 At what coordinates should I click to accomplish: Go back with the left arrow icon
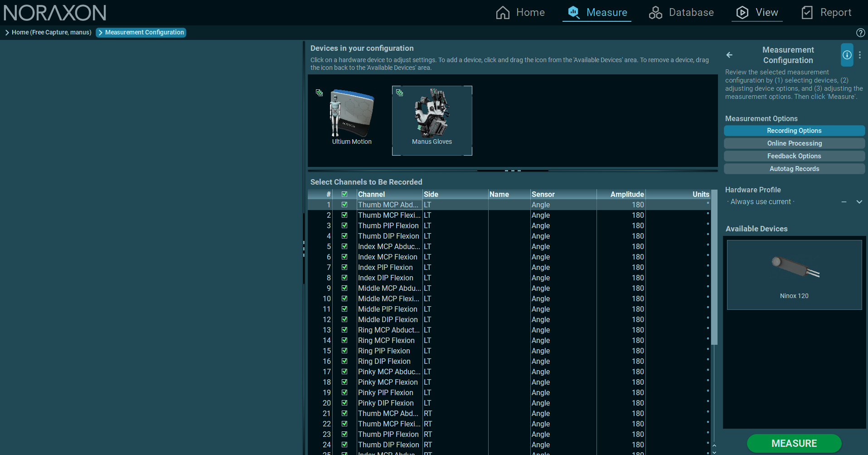(729, 55)
